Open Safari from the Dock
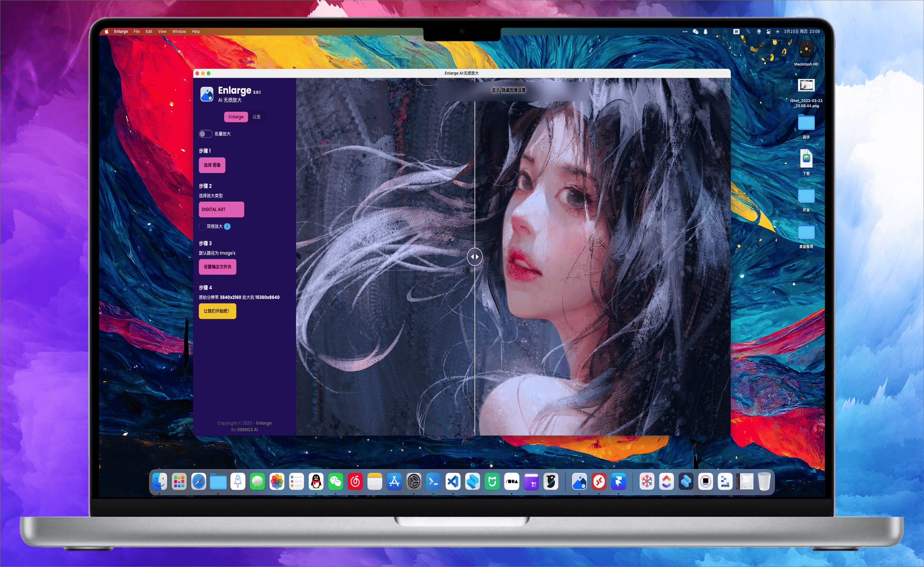 [199, 482]
